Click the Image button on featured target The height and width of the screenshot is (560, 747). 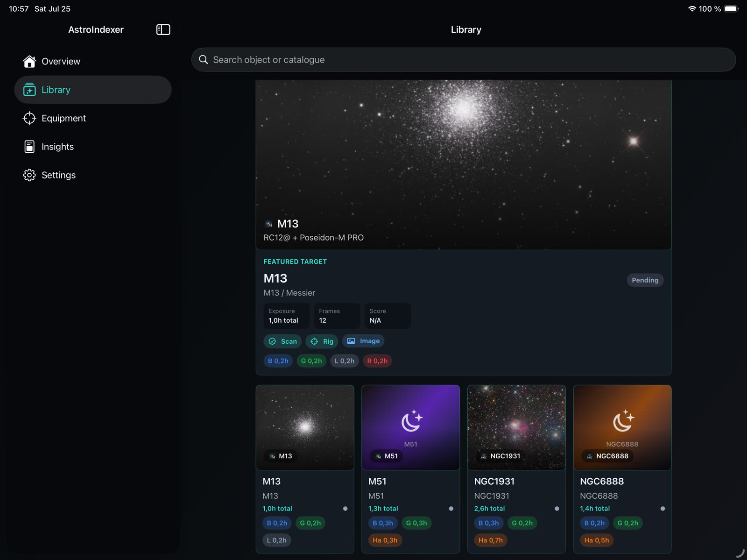(x=363, y=341)
